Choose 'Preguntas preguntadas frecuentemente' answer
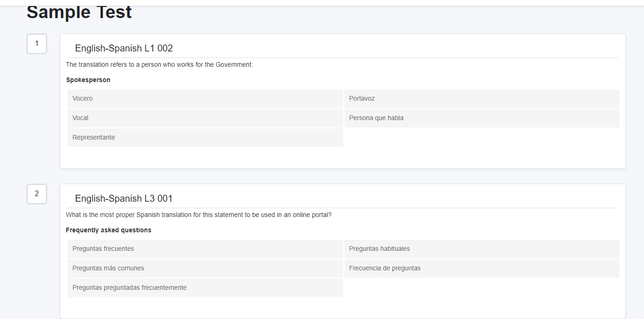This screenshot has height=319, width=644. [205, 288]
